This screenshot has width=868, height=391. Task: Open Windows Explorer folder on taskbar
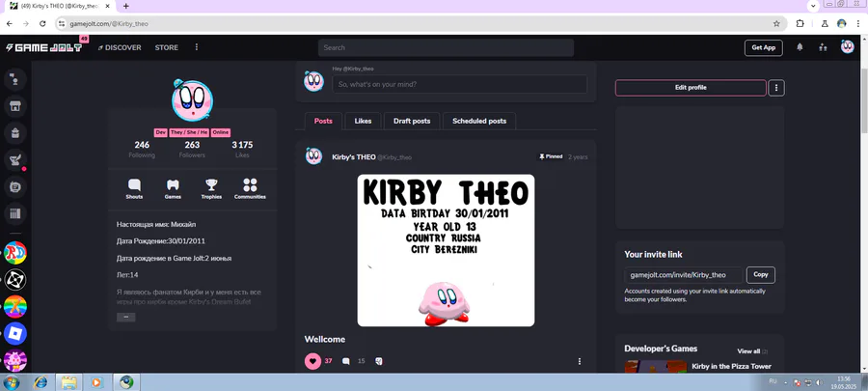point(68,382)
